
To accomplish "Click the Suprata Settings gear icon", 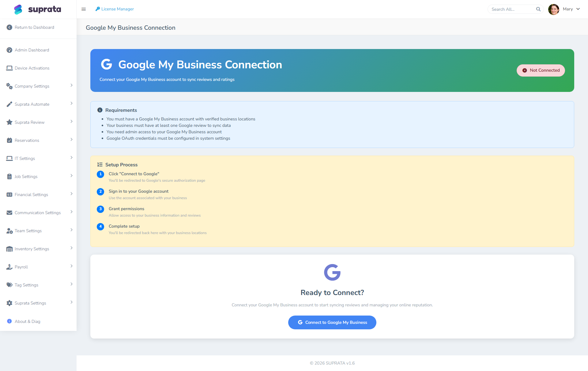I will (9, 303).
